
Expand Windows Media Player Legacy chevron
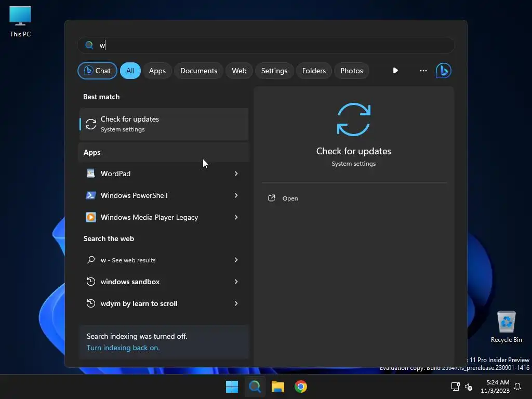(x=236, y=217)
